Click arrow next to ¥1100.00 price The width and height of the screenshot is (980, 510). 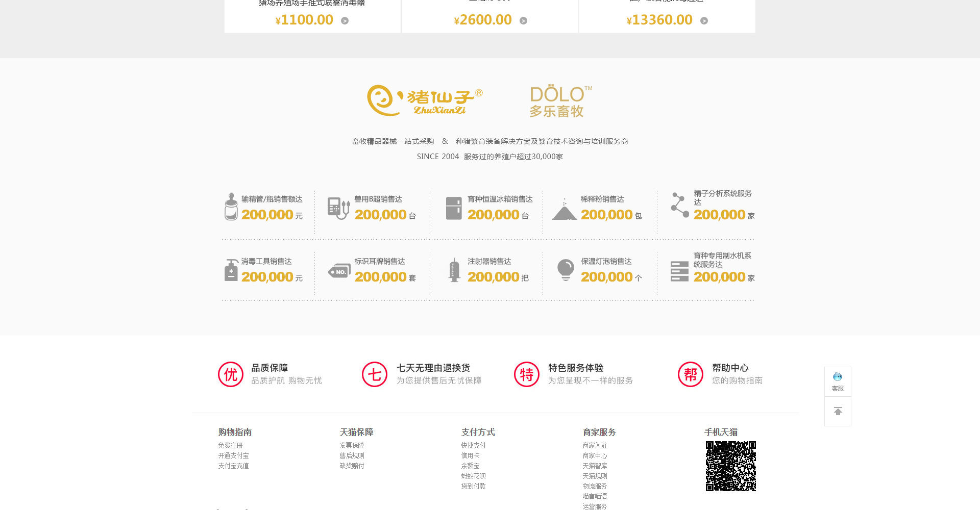345,21
